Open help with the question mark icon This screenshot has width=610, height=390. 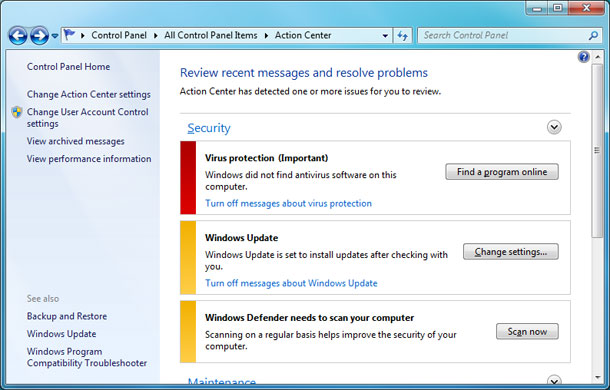tap(584, 57)
